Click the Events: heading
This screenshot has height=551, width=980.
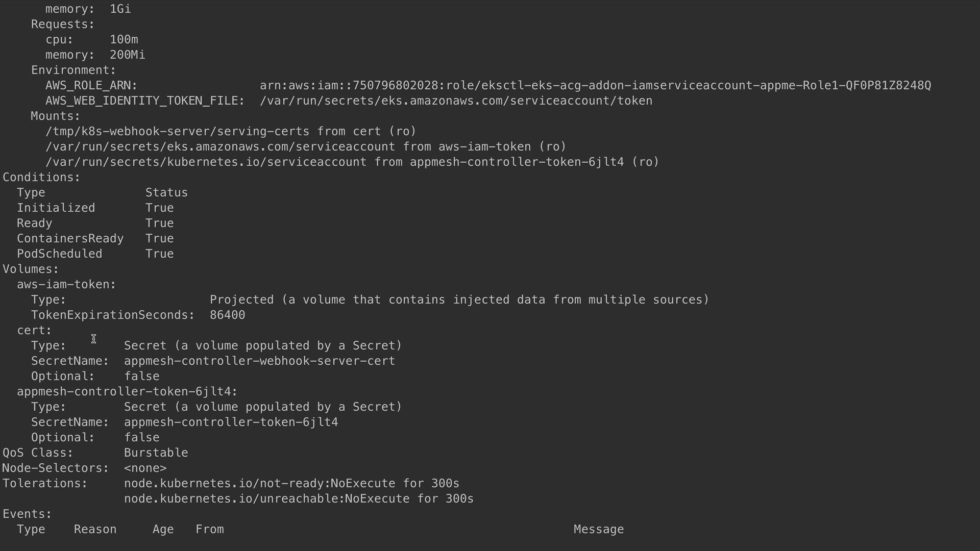pyautogui.click(x=27, y=514)
